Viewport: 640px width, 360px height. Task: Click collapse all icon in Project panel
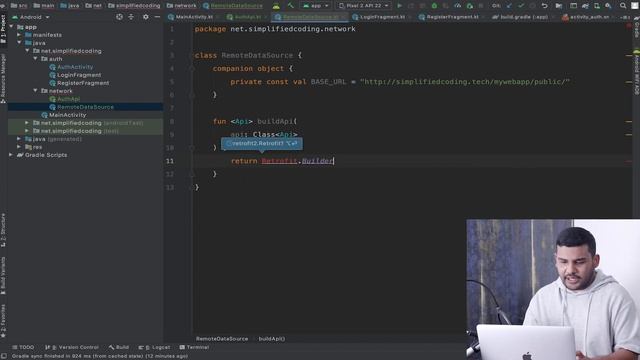pyautogui.click(x=131, y=17)
